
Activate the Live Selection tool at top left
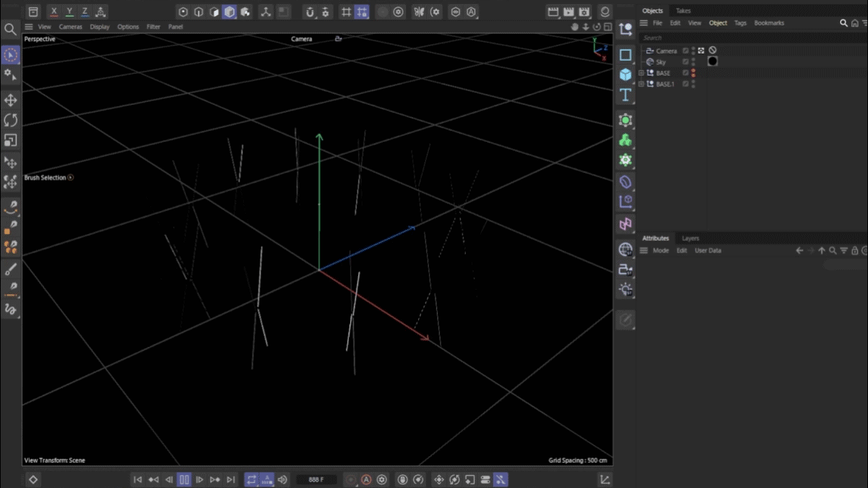10,54
